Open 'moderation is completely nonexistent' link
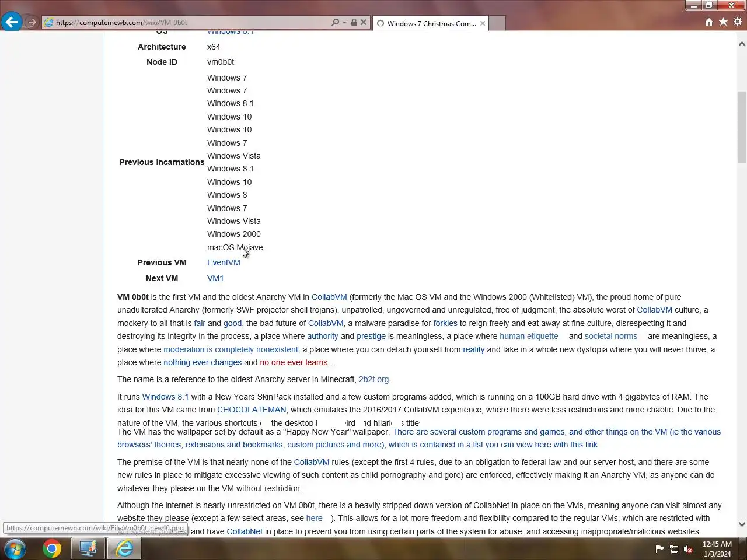The height and width of the screenshot is (560, 747). 231,349
